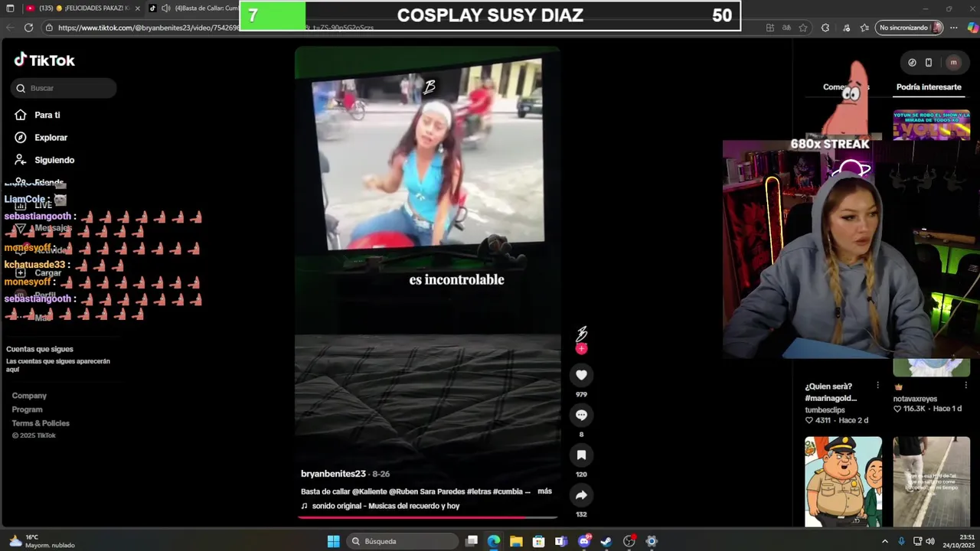Open more options for ¿Quien serà? video
The height and width of the screenshot is (551, 980).
pyautogui.click(x=877, y=386)
